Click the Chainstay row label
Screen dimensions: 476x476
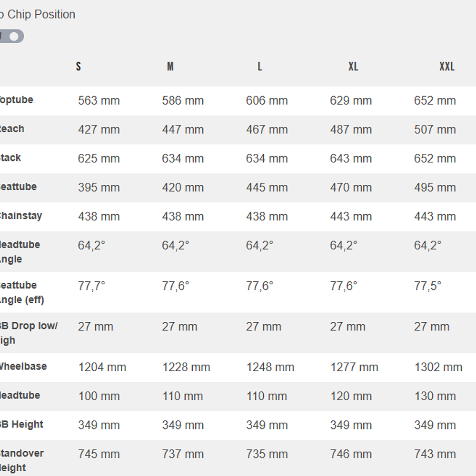coord(20,216)
